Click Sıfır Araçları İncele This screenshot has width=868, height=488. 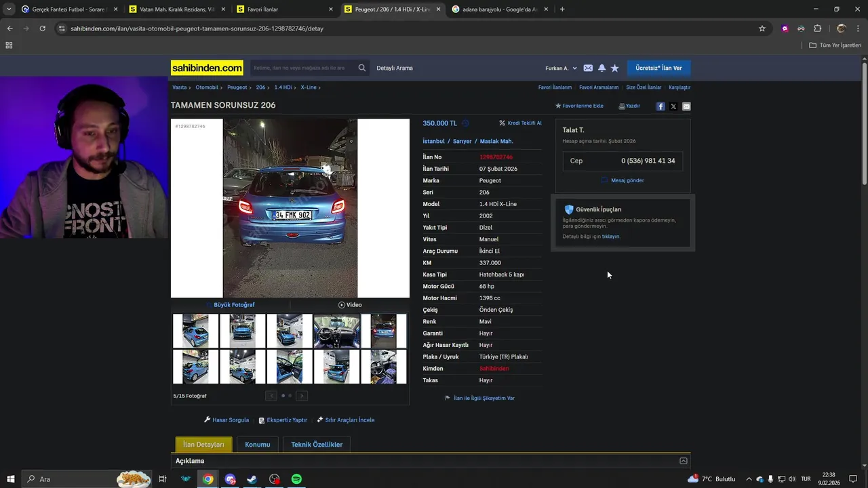pyautogui.click(x=346, y=420)
